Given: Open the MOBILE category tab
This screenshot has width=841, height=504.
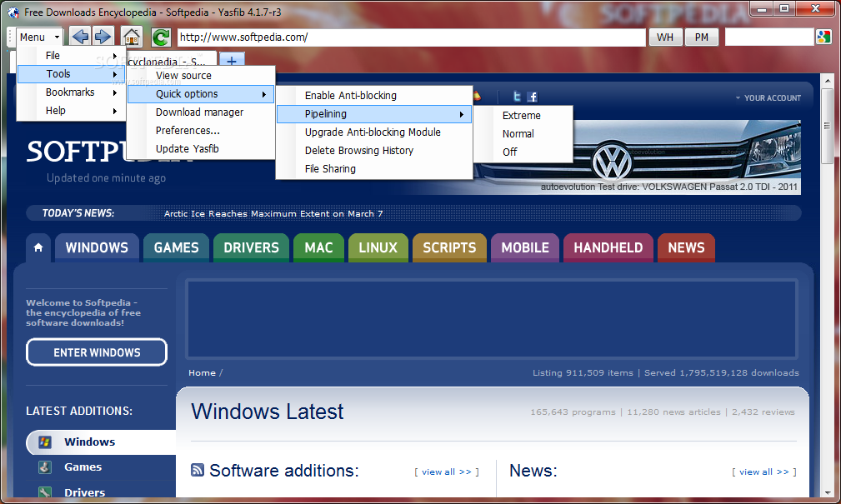Looking at the screenshot, I should point(525,247).
